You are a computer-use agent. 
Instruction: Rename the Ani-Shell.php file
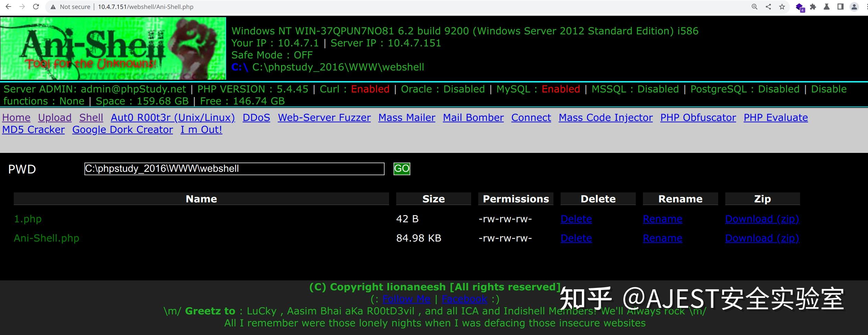point(662,238)
